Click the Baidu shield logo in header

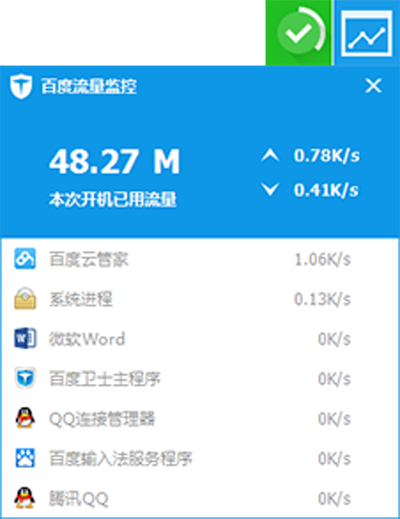[x=21, y=87]
